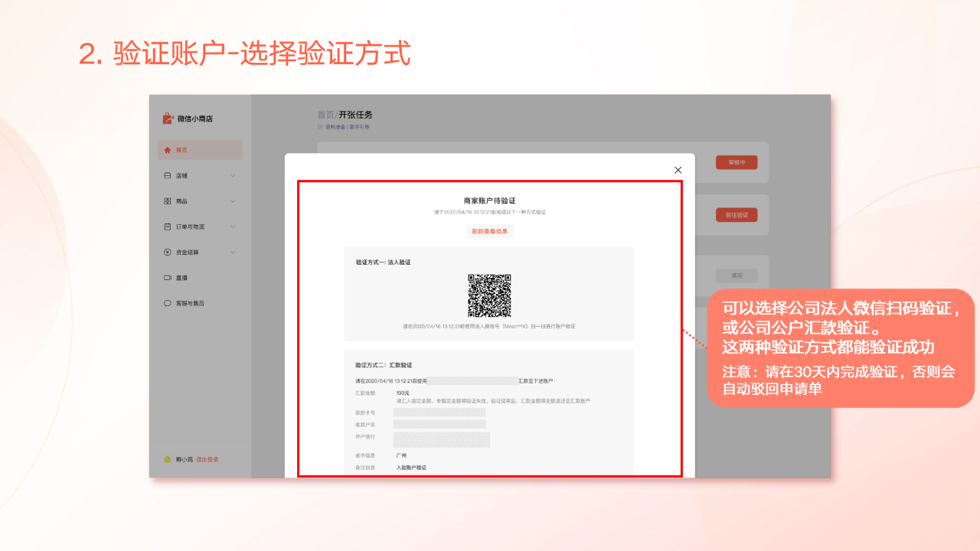Click the gray 填写 button
Screen dimensions: 980x551
737,275
